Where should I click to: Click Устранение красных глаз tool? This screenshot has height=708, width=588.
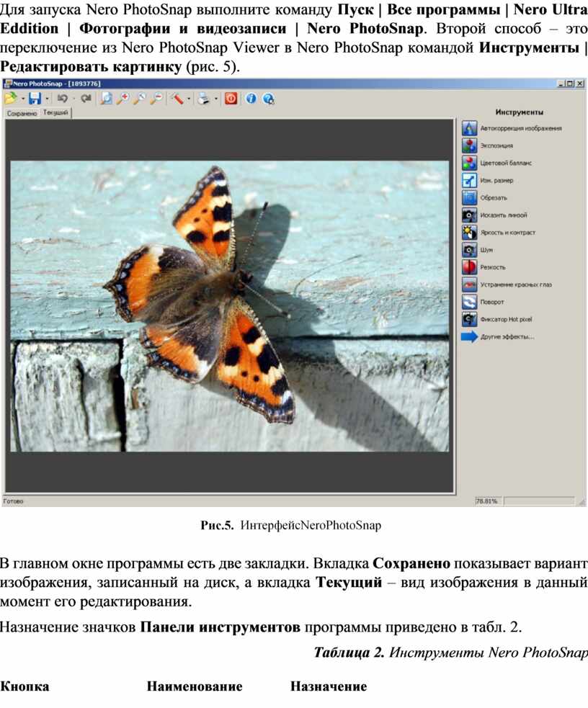click(469, 284)
